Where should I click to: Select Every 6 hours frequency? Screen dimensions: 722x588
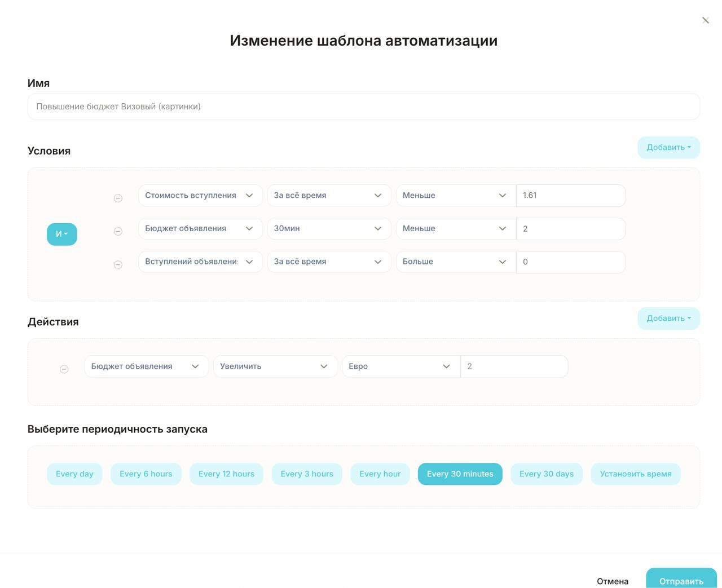point(146,474)
